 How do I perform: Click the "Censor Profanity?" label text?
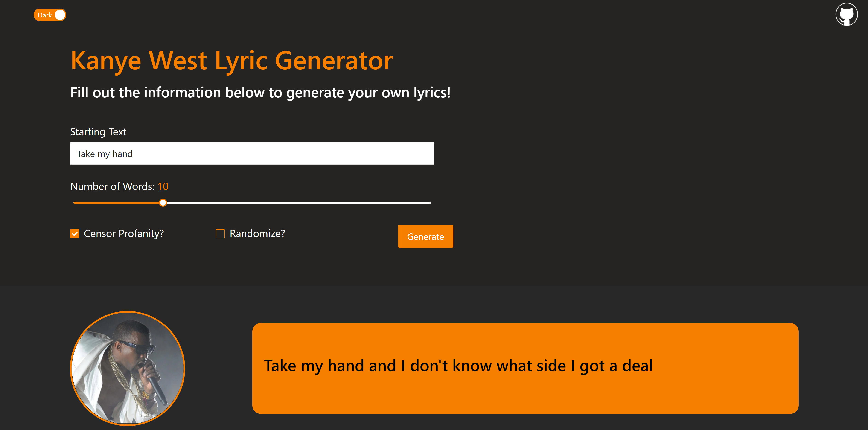[124, 234]
